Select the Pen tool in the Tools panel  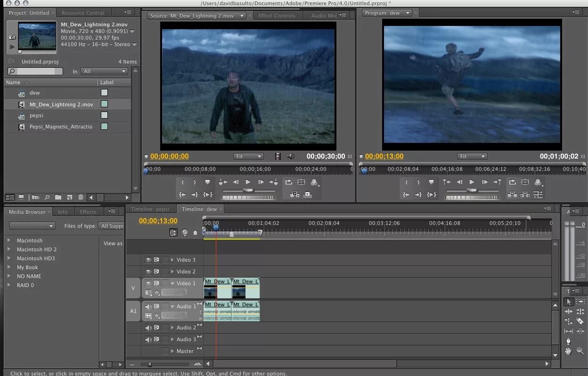pyautogui.click(x=569, y=341)
